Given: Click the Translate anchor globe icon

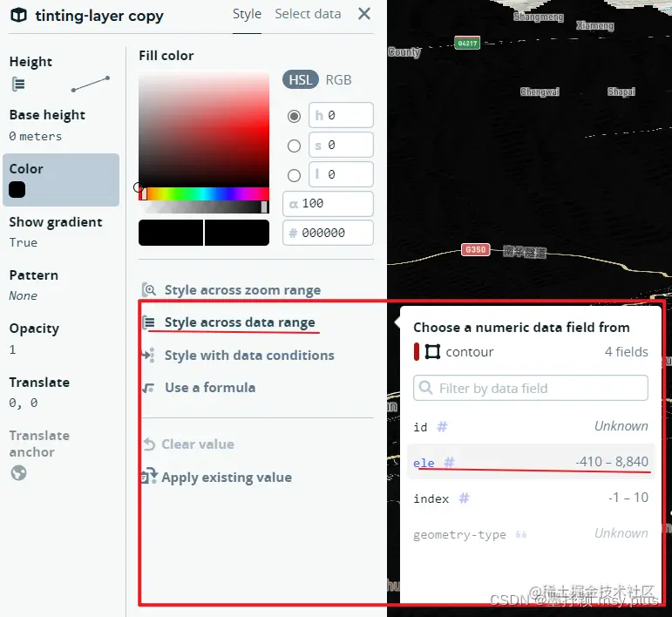Looking at the screenshot, I should (18, 473).
